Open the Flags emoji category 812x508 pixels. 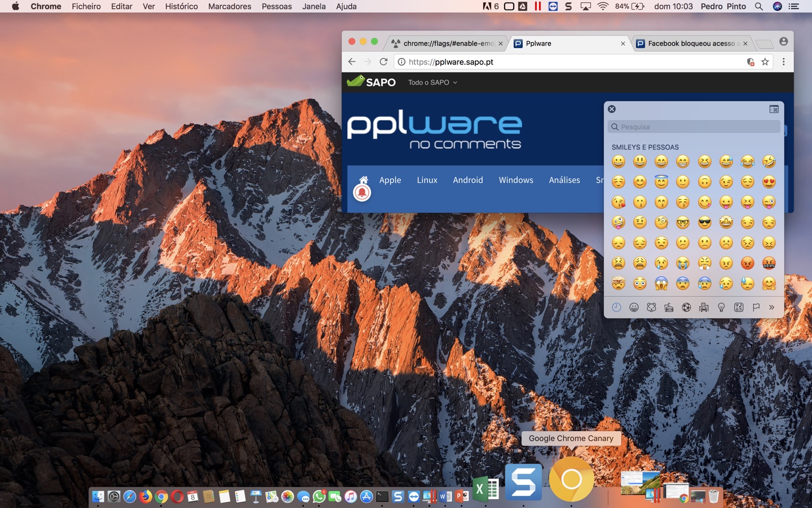(x=756, y=307)
